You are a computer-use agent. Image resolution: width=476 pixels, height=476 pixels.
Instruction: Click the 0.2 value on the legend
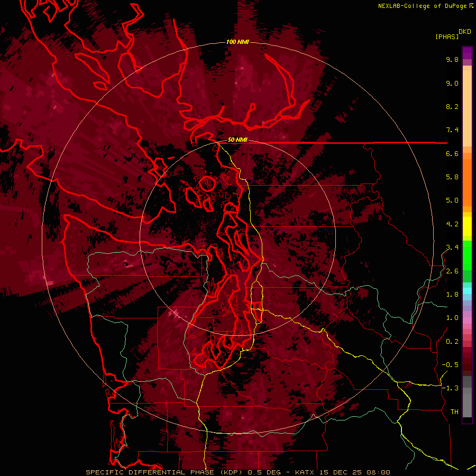point(452,342)
